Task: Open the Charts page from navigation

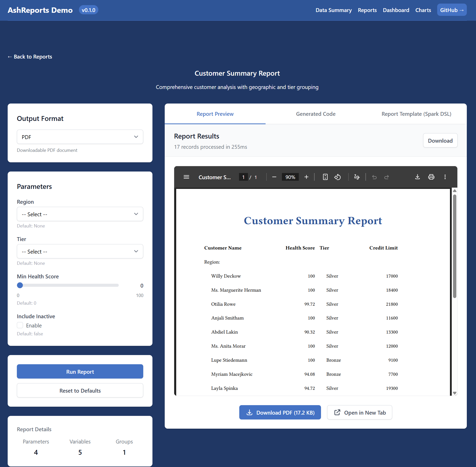Action: point(423,10)
